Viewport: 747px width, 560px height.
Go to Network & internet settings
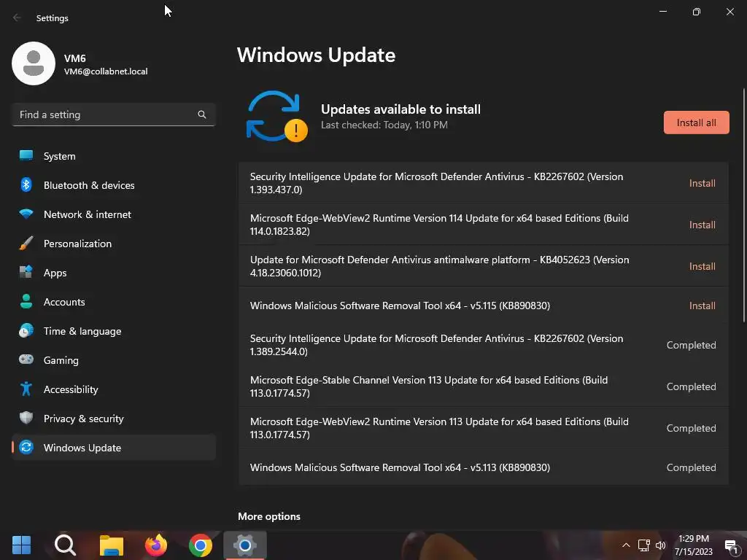pyautogui.click(x=113, y=214)
